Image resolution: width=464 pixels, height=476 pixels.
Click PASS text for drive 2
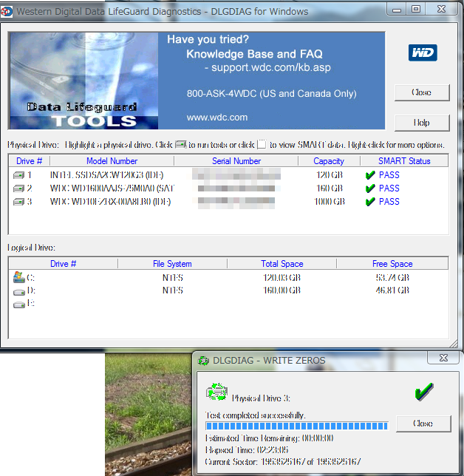(389, 188)
